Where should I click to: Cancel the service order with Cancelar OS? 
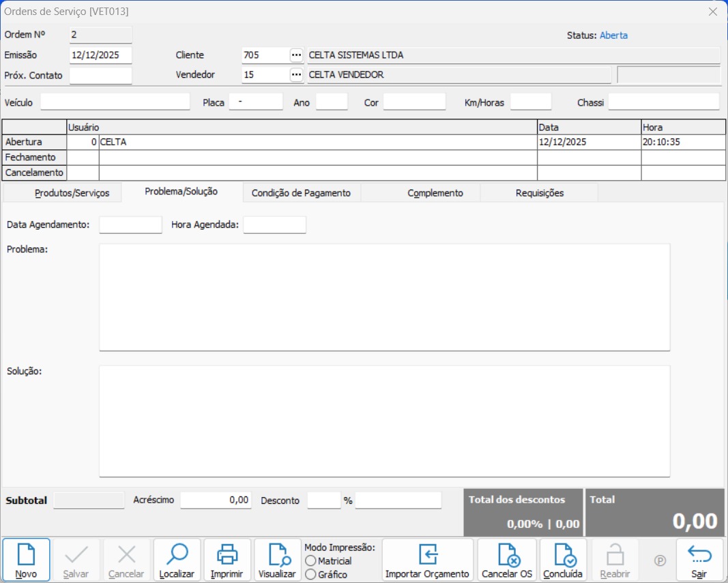507,560
